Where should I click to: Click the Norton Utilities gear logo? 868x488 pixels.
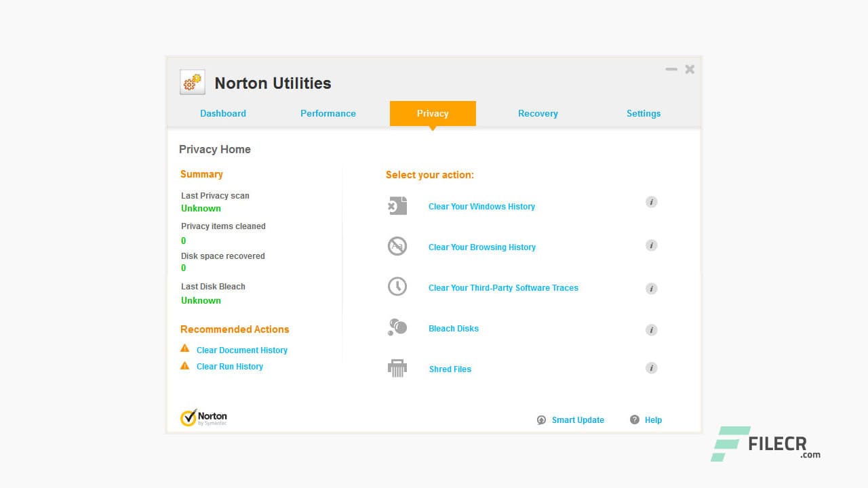[x=192, y=81]
